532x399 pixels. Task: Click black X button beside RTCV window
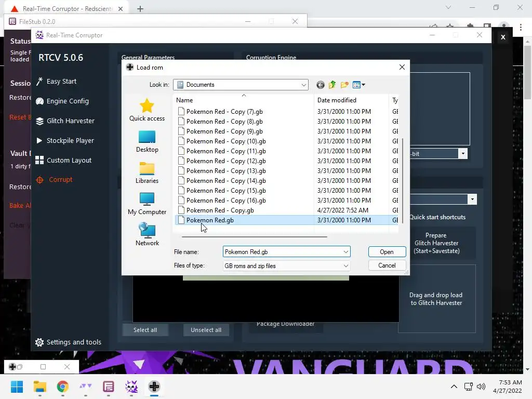(503, 37)
